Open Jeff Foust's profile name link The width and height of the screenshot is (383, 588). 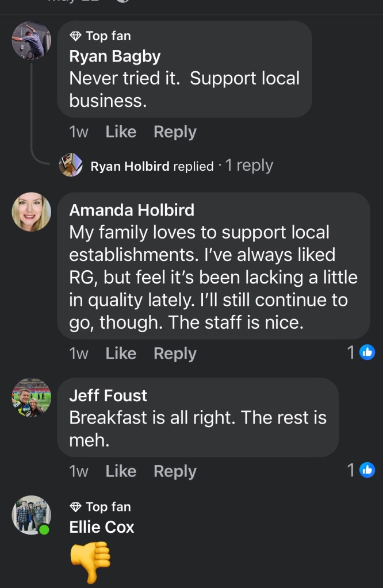pos(108,395)
